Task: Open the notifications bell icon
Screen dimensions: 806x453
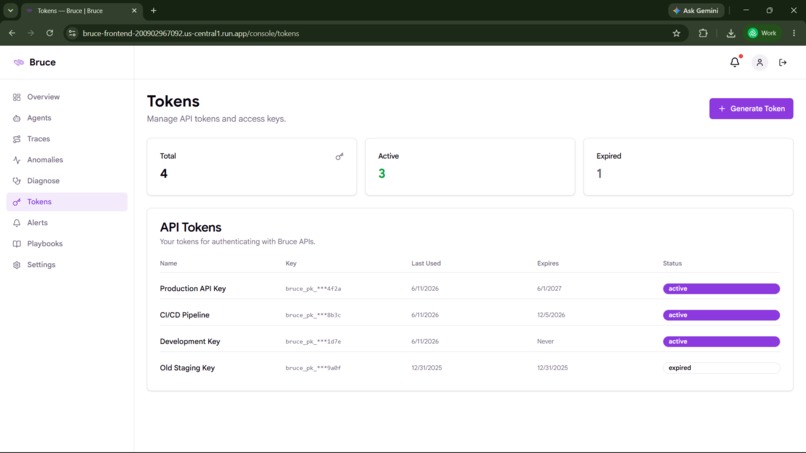Action: 735,62
